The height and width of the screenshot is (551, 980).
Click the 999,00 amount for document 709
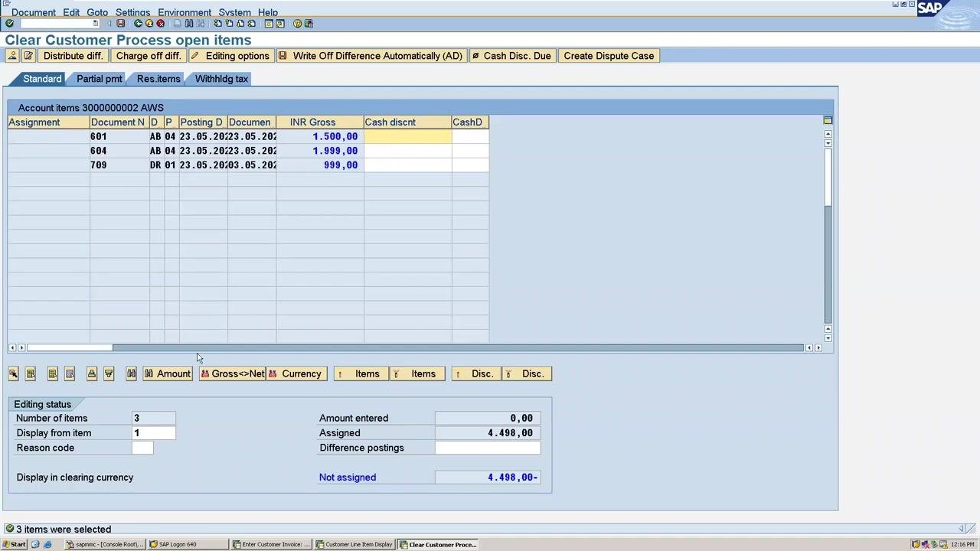(341, 165)
